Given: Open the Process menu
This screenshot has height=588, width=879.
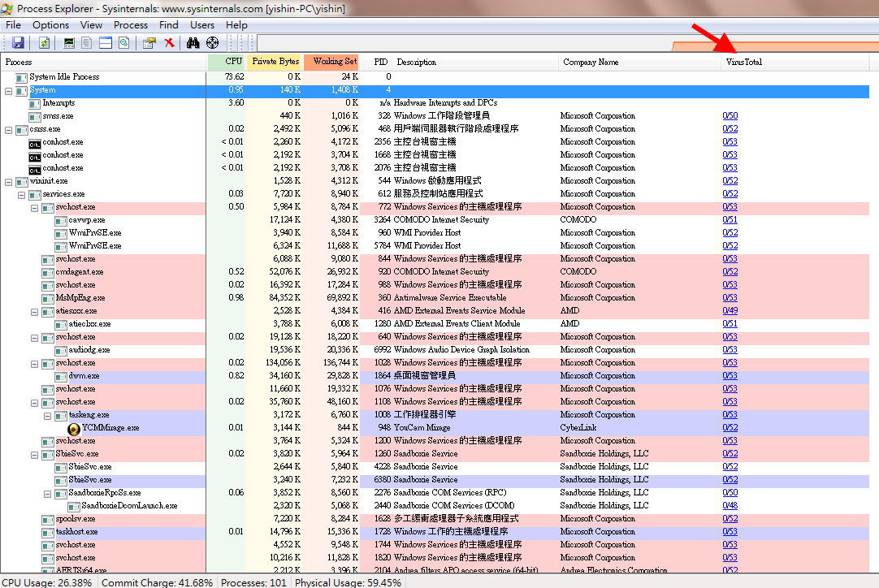Looking at the screenshot, I should 131,25.
